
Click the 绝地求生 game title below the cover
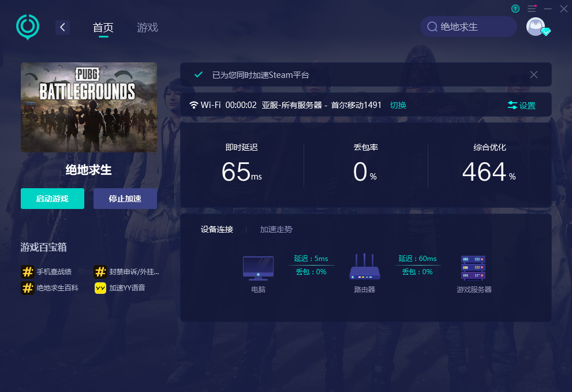click(x=89, y=170)
